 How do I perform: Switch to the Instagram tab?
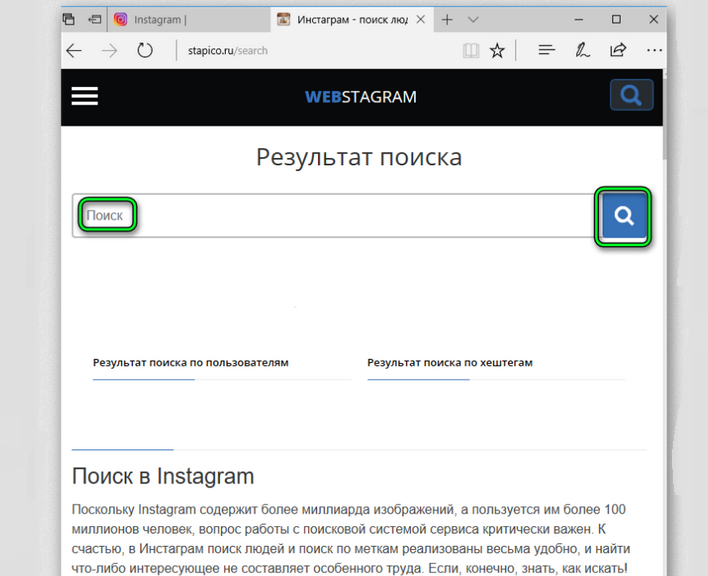point(189,20)
